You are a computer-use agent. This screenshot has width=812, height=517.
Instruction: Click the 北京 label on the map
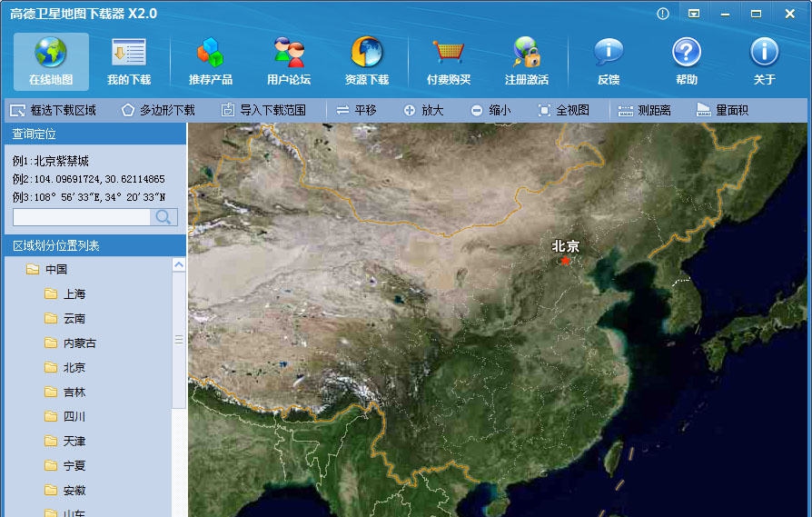(566, 246)
